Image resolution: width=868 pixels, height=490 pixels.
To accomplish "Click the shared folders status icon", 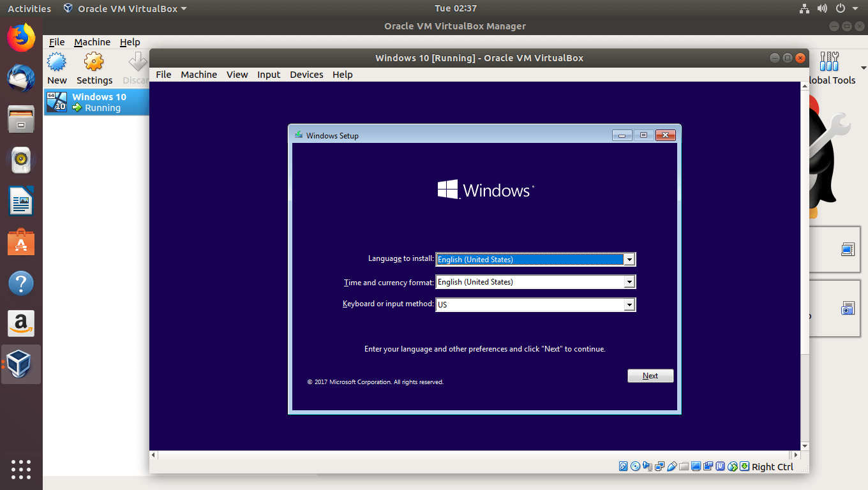I will (x=684, y=466).
